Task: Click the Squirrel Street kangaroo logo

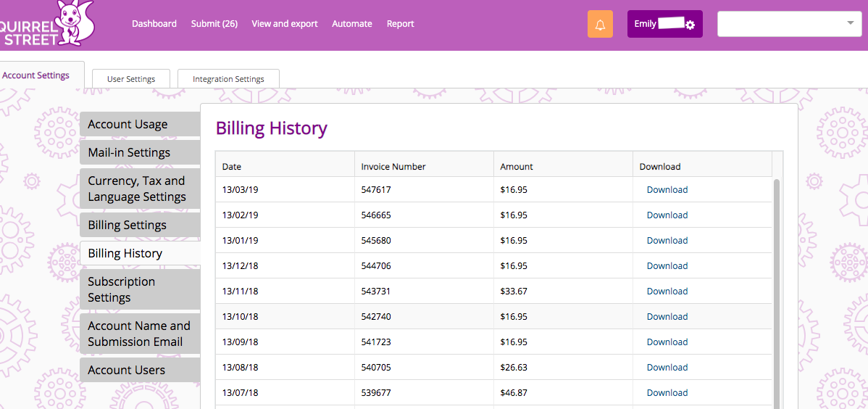Action: point(47,23)
